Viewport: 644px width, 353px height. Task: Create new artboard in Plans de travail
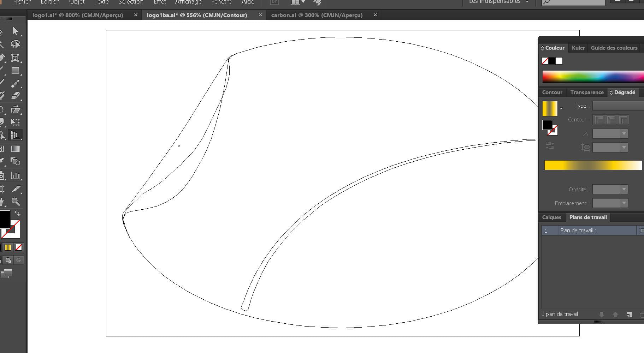click(x=629, y=314)
